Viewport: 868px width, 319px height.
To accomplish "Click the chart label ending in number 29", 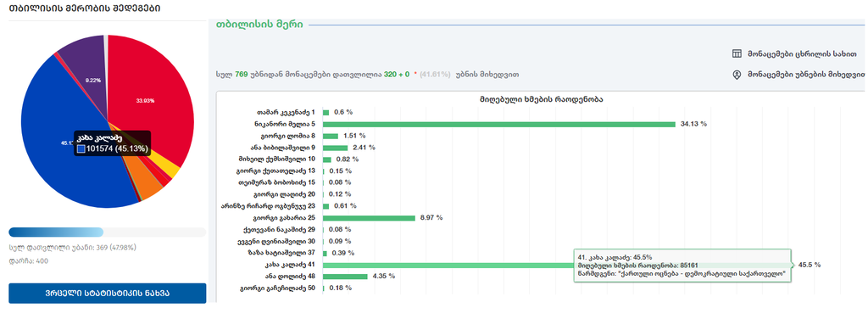I will [x=279, y=229].
